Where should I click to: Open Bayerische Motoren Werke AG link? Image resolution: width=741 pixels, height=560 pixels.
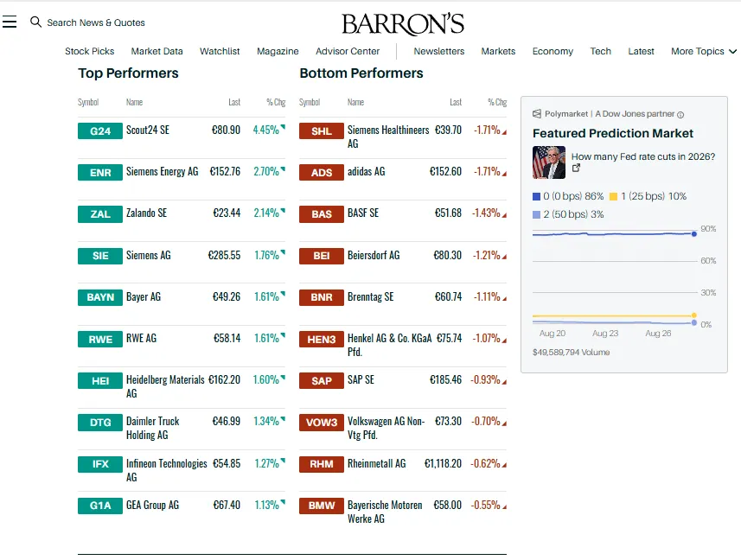point(385,512)
